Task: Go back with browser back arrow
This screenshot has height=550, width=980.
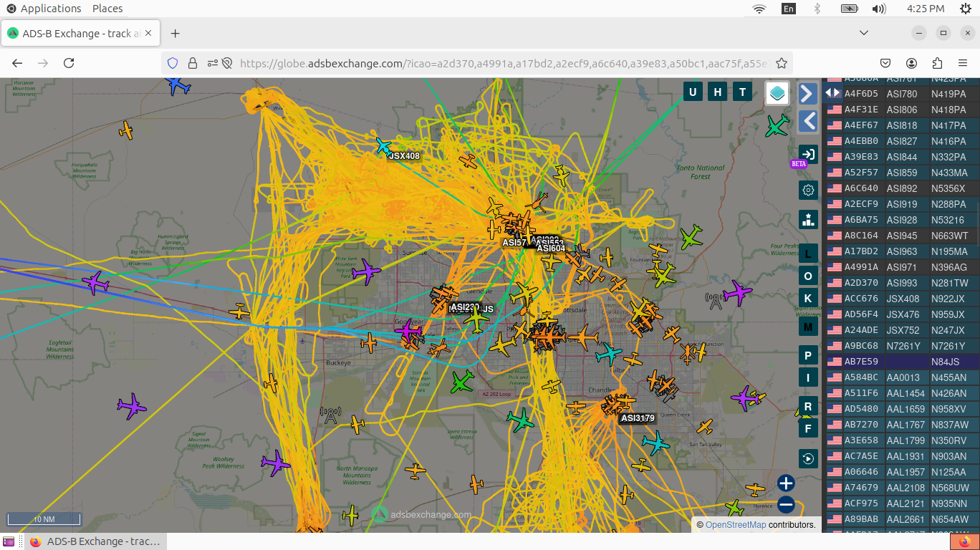Action: (x=17, y=63)
